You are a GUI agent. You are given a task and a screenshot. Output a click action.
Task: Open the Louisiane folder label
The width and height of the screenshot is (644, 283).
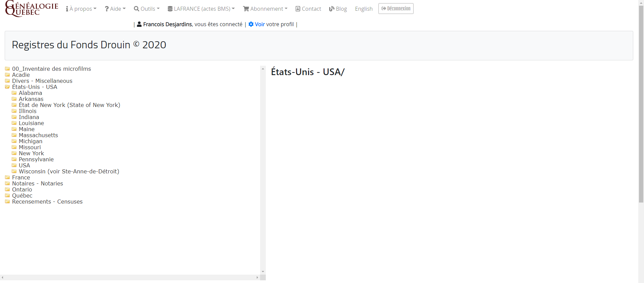click(31, 123)
